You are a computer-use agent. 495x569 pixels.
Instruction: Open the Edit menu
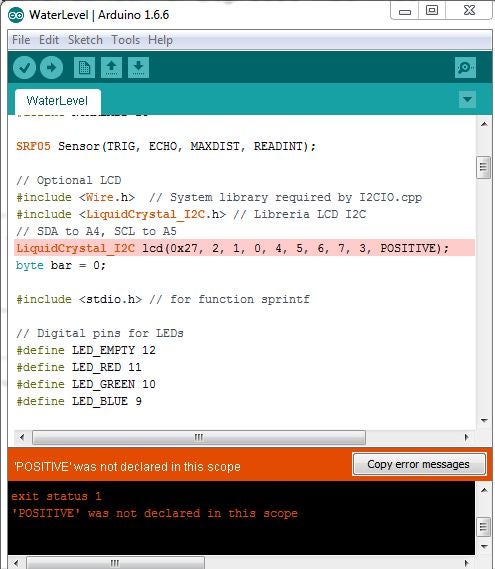(49, 40)
